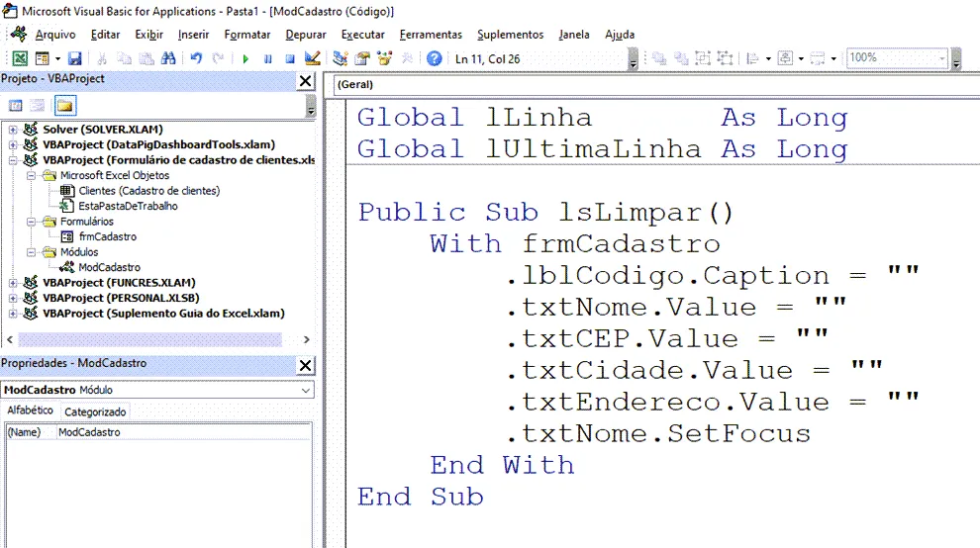Toggle Design Mode icon in the toolbar
This screenshot has height=548, width=980.
[313, 58]
